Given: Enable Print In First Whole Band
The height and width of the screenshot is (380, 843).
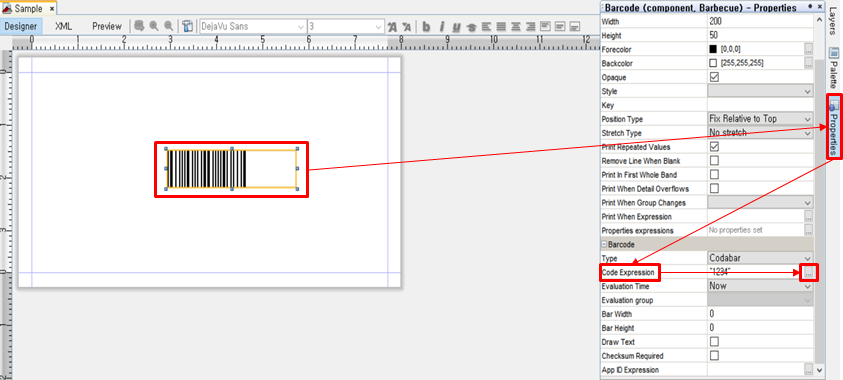Looking at the screenshot, I should pos(714,175).
